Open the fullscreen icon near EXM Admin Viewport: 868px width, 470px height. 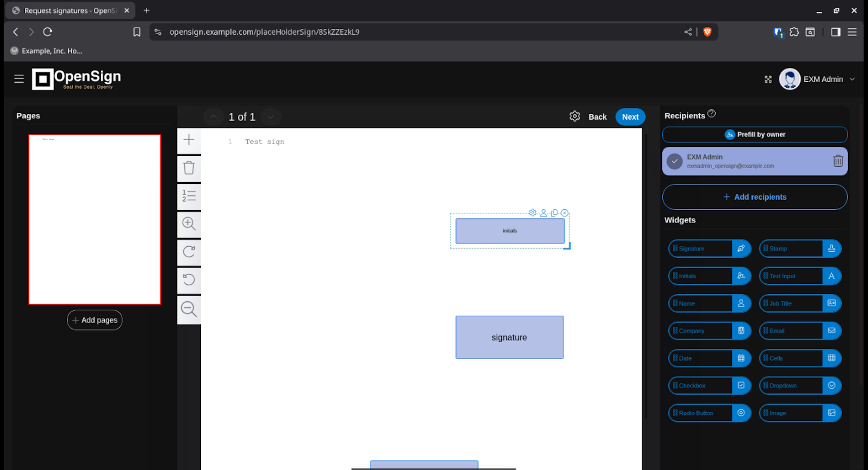[x=769, y=79]
